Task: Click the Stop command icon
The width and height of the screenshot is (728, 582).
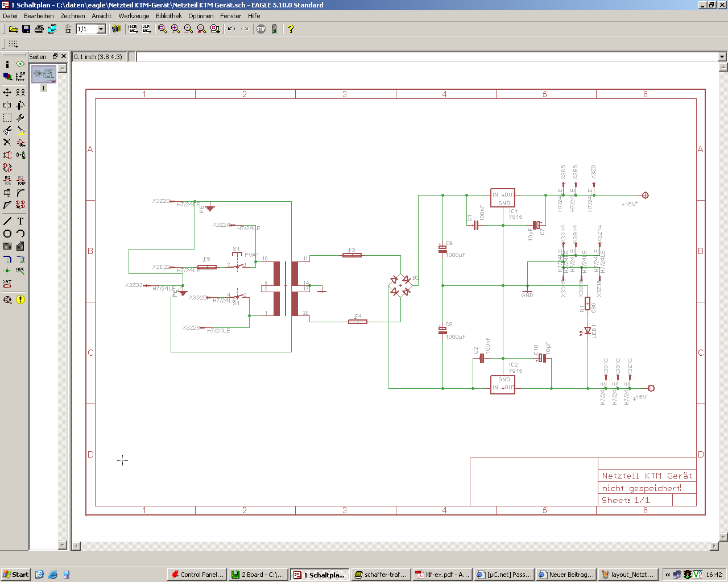Action: point(261,29)
